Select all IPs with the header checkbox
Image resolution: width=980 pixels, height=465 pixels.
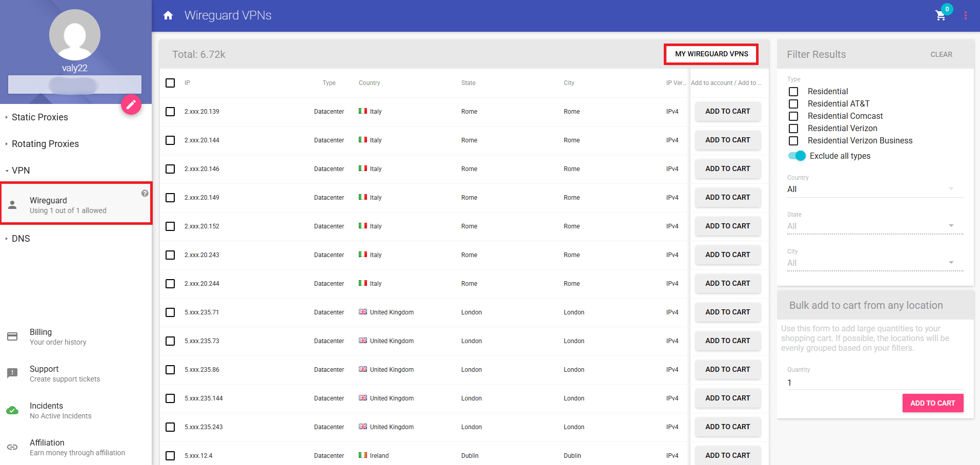(x=170, y=82)
